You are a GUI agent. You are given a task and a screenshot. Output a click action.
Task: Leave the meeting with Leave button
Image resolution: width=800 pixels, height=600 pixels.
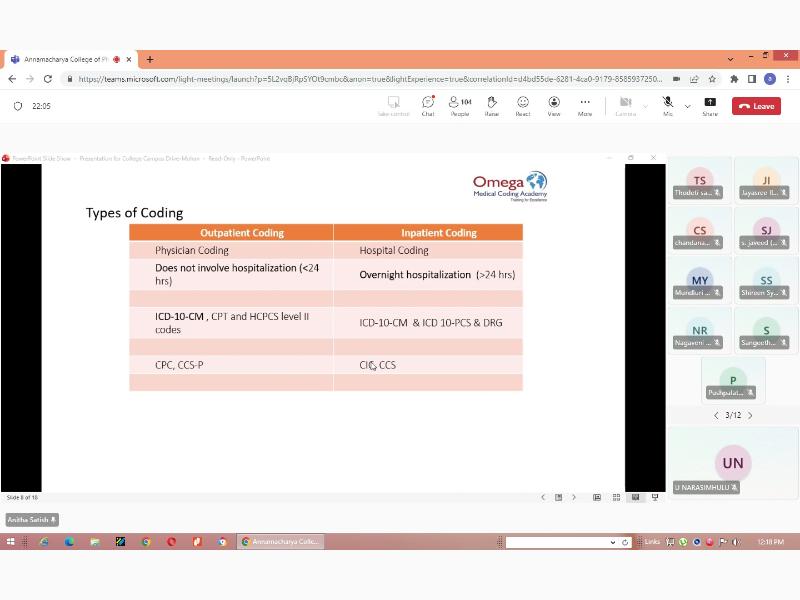756,106
